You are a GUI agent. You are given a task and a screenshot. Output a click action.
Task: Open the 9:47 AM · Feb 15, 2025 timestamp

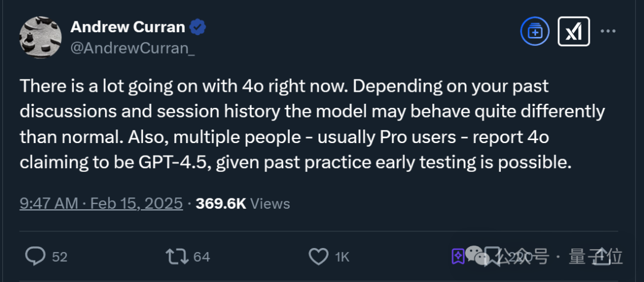click(x=101, y=203)
